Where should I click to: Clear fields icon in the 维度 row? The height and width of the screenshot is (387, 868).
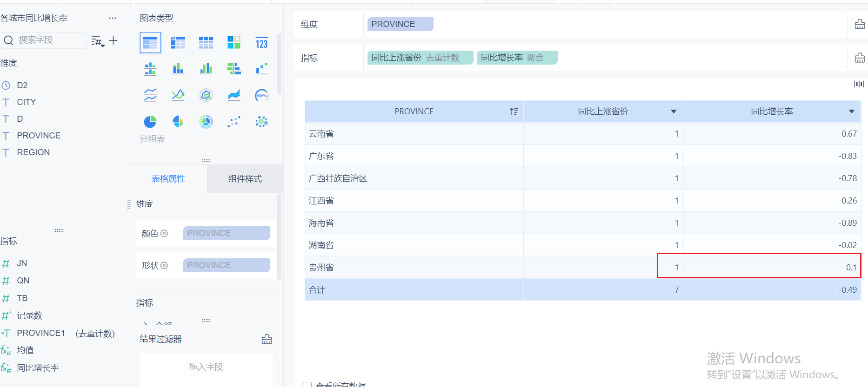point(860,24)
